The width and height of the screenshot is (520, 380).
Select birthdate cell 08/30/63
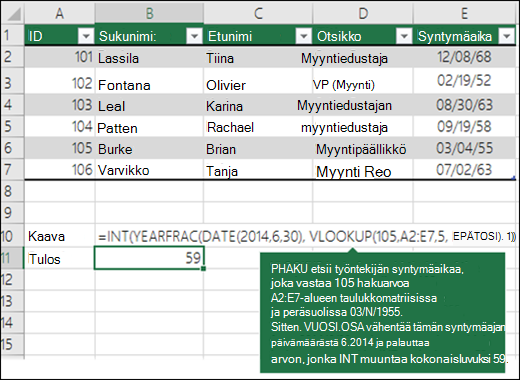(464, 105)
